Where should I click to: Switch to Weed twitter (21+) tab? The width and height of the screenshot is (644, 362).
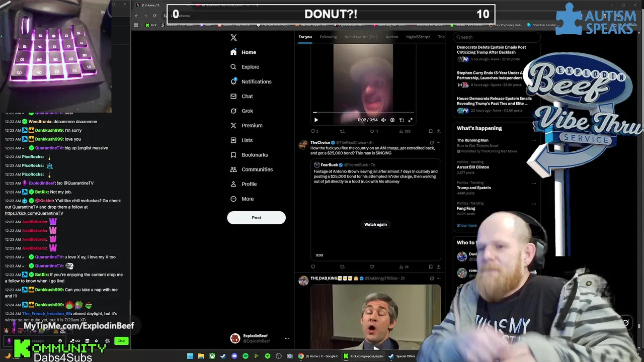(361, 37)
